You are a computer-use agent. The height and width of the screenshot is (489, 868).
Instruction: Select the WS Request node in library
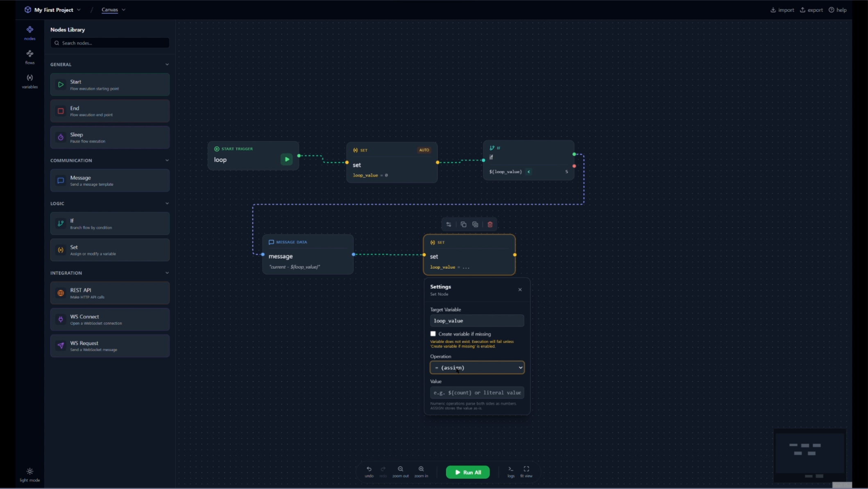pyautogui.click(x=110, y=346)
